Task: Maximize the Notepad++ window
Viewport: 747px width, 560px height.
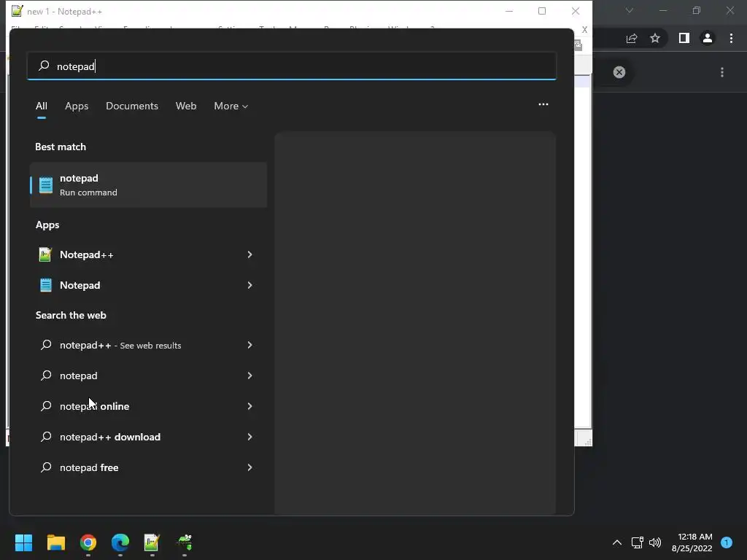Action: pos(542,11)
